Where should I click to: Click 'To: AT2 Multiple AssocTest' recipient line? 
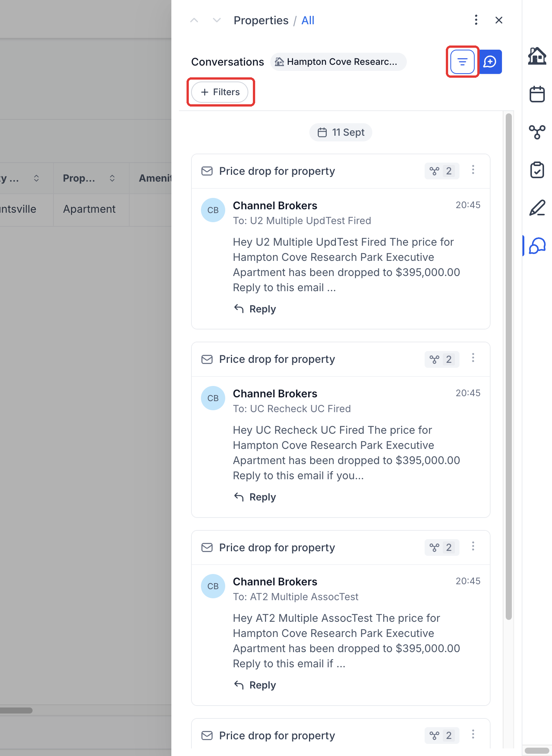click(x=296, y=597)
